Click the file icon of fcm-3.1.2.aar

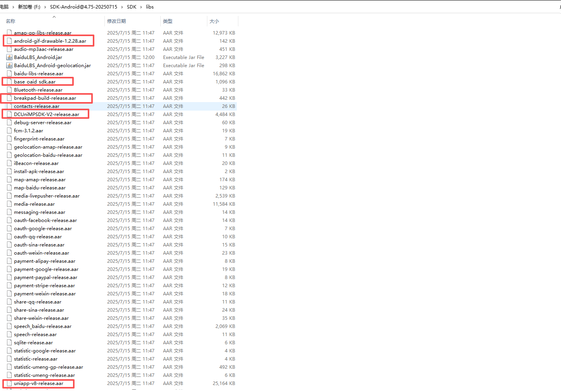pyautogui.click(x=9, y=130)
